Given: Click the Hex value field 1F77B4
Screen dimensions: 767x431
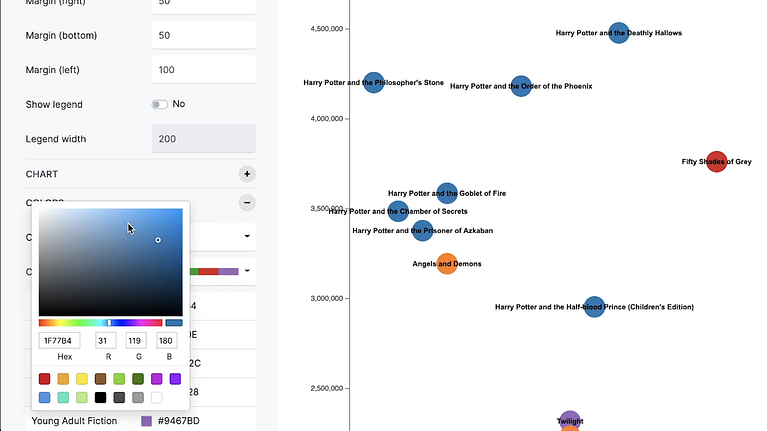Looking at the screenshot, I should 59,341.
